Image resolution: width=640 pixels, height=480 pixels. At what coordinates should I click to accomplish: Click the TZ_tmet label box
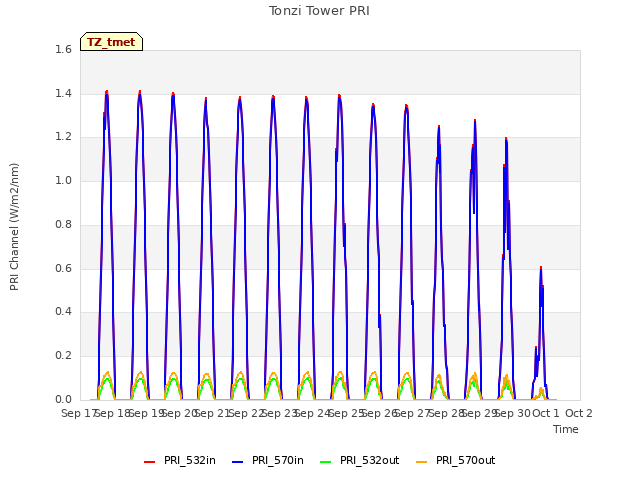[111, 42]
